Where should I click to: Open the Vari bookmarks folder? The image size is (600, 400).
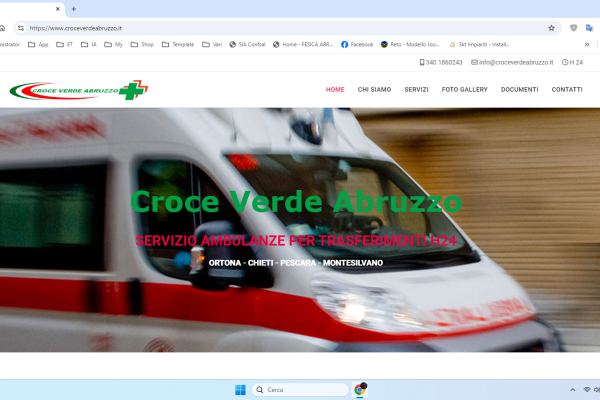212,44
